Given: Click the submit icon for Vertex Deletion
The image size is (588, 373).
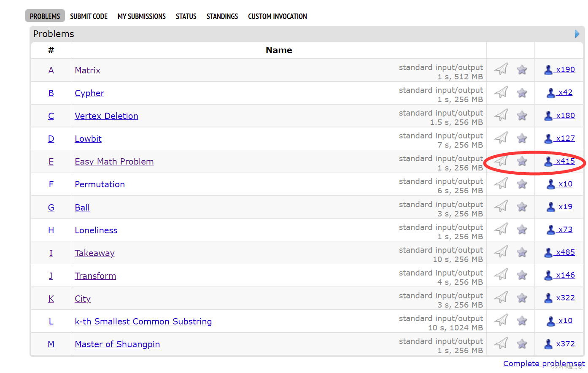Looking at the screenshot, I should tap(501, 114).
